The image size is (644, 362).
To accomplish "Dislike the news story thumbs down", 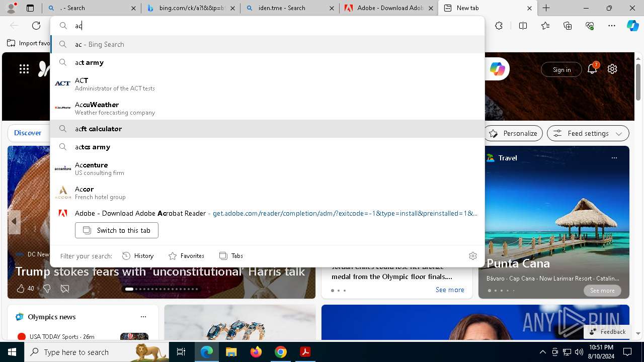I will click(47, 288).
